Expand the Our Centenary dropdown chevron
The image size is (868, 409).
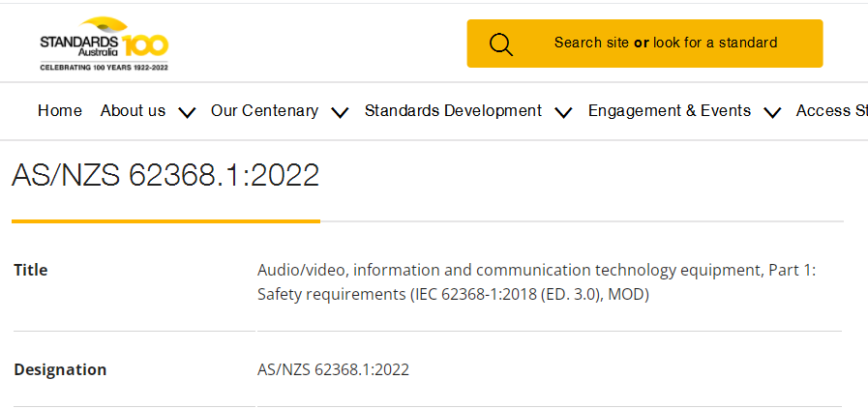[340, 113]
